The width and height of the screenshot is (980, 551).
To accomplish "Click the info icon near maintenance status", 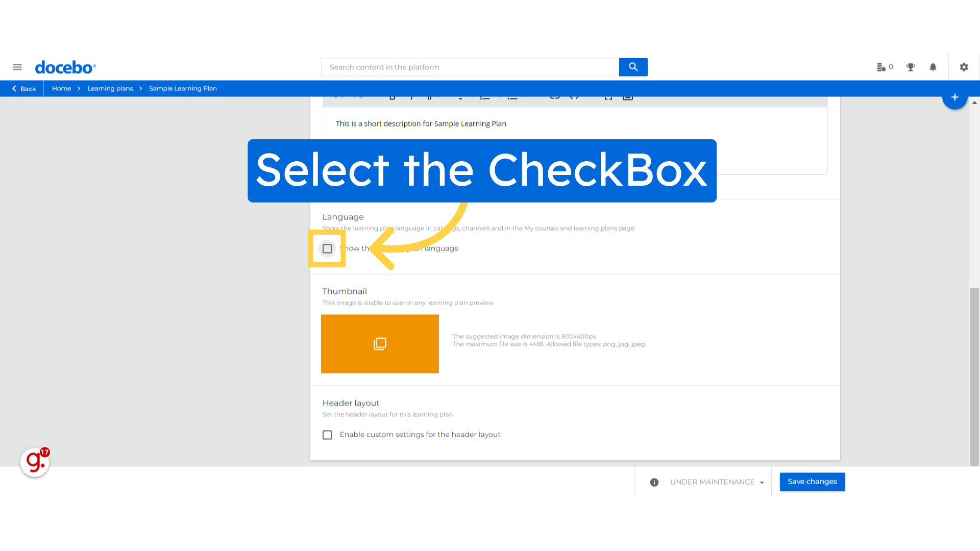I will point(654,482).
